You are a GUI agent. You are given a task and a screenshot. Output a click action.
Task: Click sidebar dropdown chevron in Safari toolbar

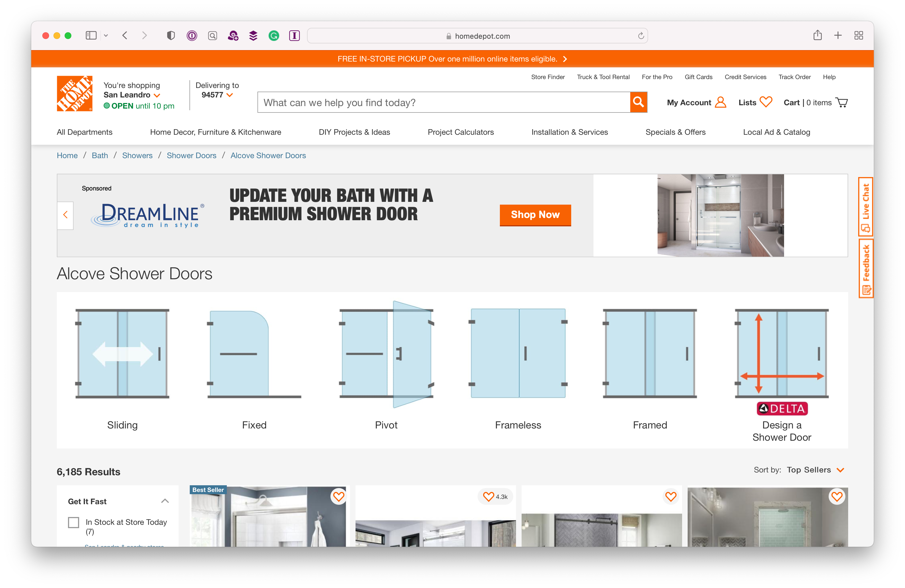click(x=106, y=36)
